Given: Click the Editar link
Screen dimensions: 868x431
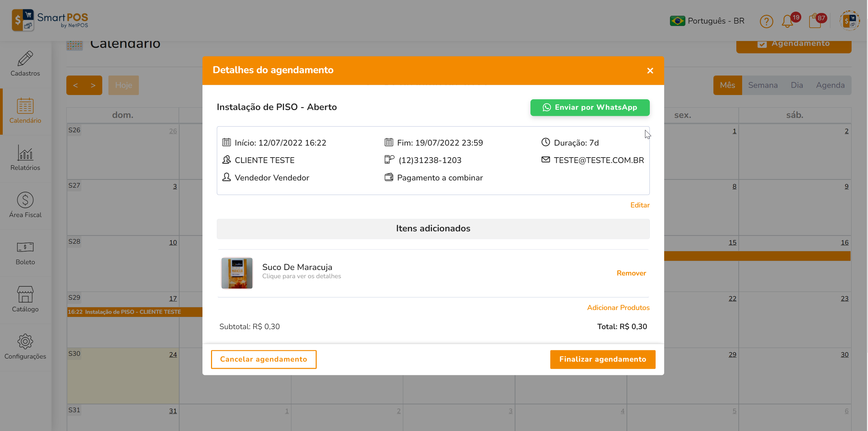Looking at the screenshot, I should tap(640, 205).
